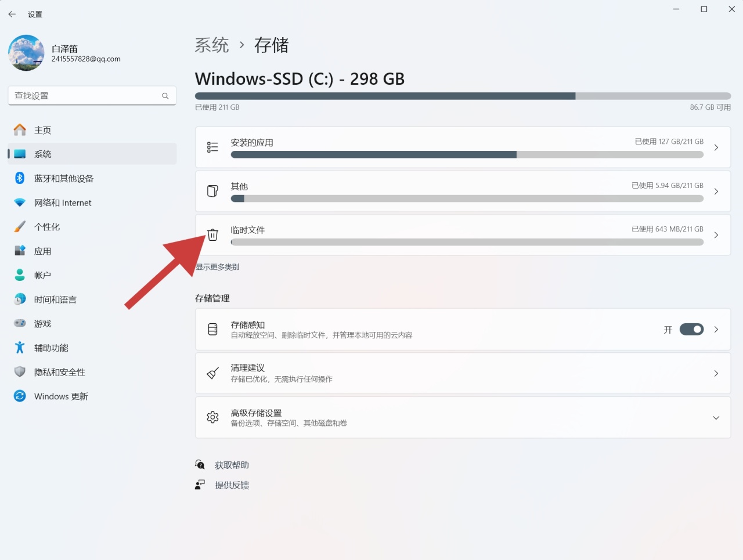Image resolution: width=743 pixels, height=560 pixels.
Task: Expand 高级存储设置 dropdown chevron
Action: [716, 418]
